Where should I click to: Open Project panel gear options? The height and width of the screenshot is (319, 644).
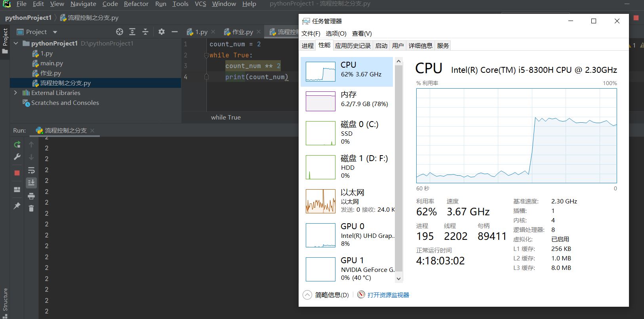point(162,32)
